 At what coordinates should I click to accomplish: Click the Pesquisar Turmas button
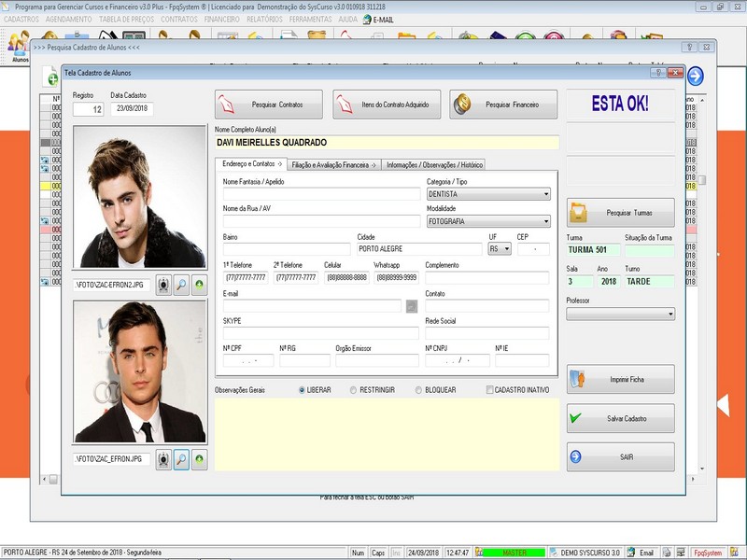pos(620,213)
